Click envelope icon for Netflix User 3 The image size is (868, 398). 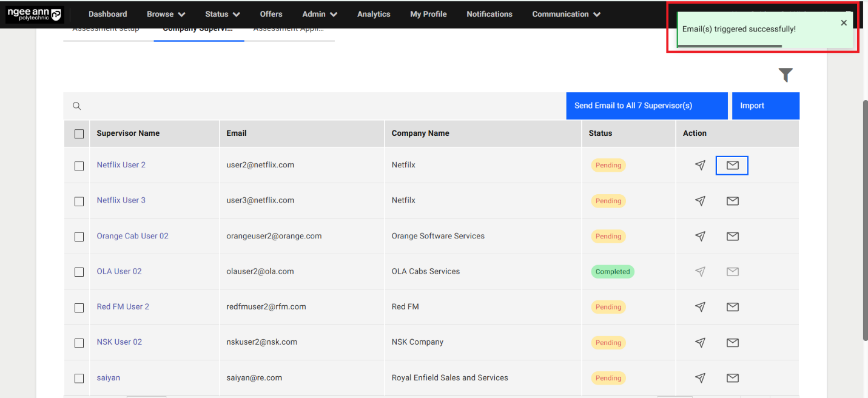(732, 201)
